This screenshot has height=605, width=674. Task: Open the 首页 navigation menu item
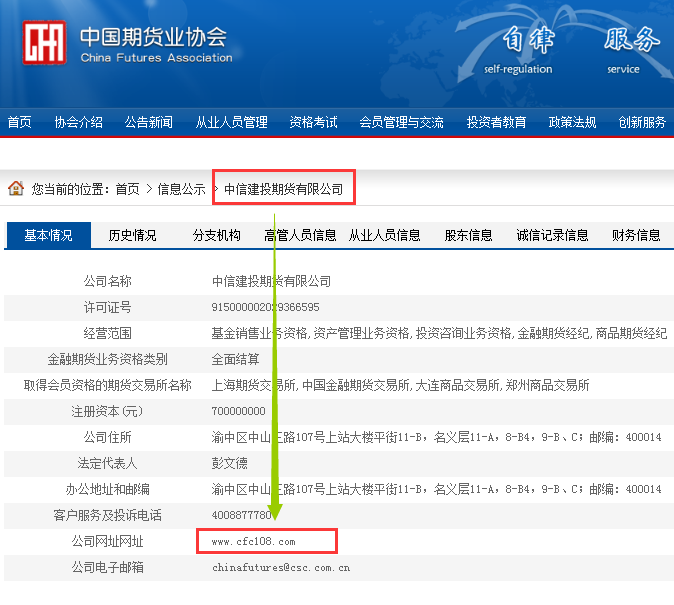pos(19,122)
